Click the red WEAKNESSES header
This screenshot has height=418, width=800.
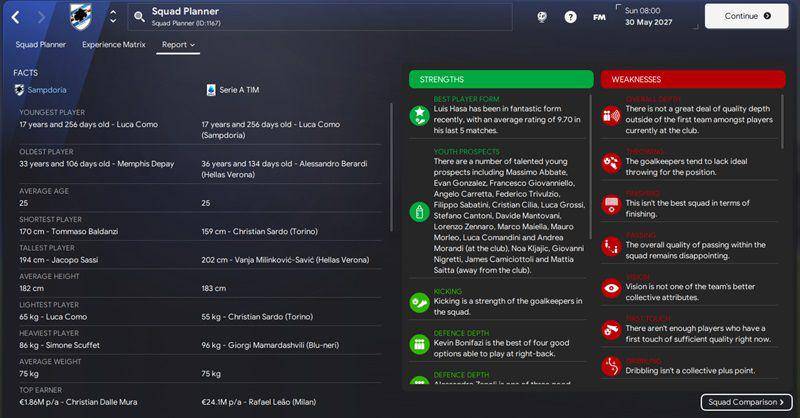(x=693, y=79)
